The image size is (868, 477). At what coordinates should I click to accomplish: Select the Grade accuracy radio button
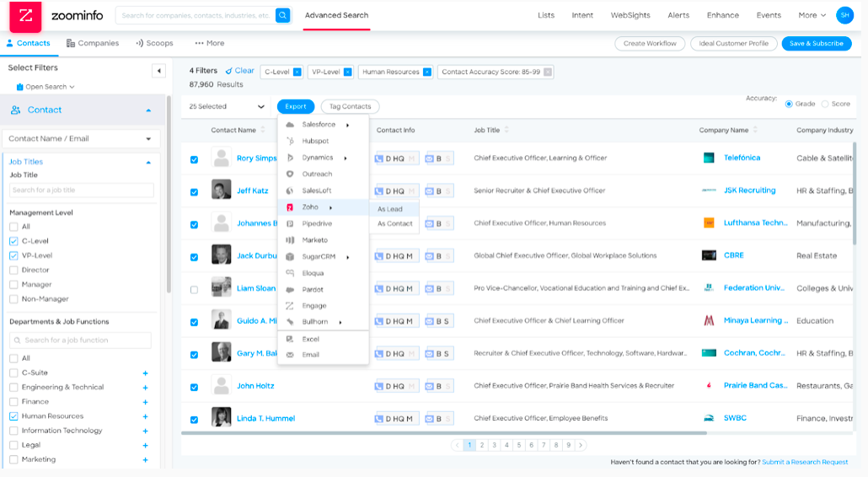pos(789,104)
